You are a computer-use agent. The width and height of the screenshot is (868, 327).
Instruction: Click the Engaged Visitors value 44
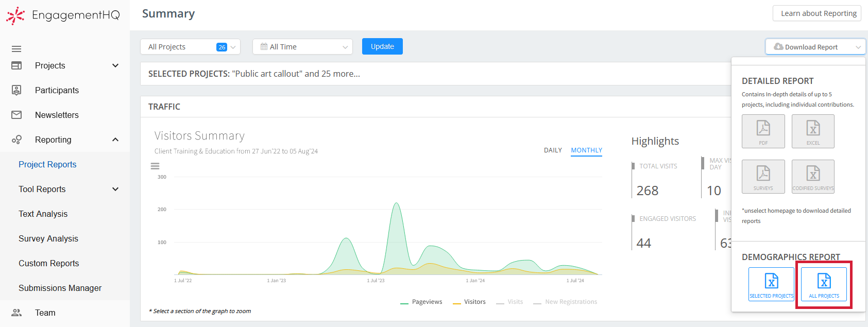point(644,243)
